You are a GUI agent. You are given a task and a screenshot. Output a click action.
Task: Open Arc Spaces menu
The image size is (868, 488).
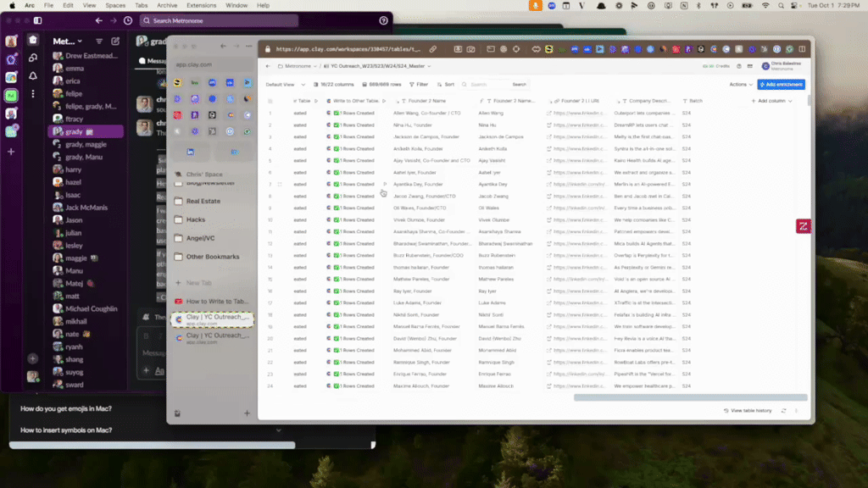point(115,6)
